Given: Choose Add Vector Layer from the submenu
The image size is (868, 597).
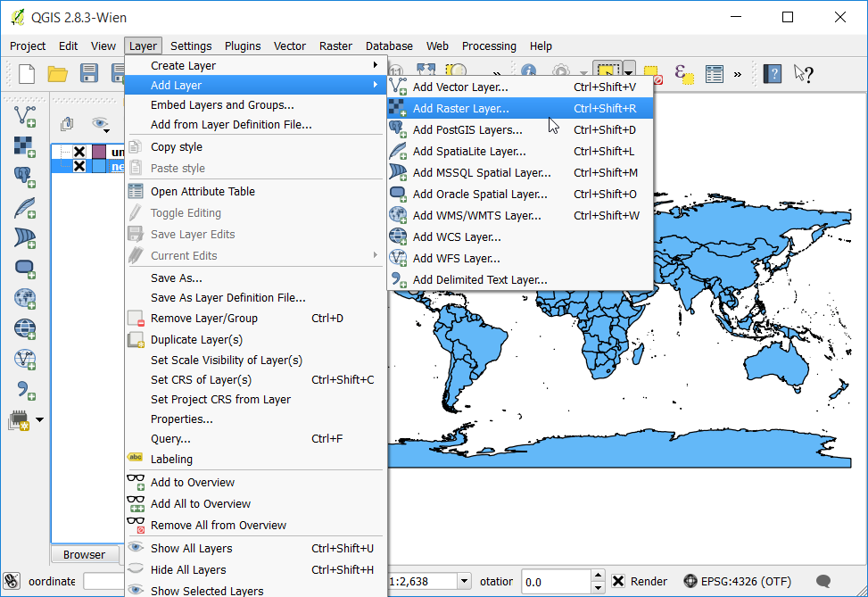Looking at the screenshot, I should tap(520, 87).
